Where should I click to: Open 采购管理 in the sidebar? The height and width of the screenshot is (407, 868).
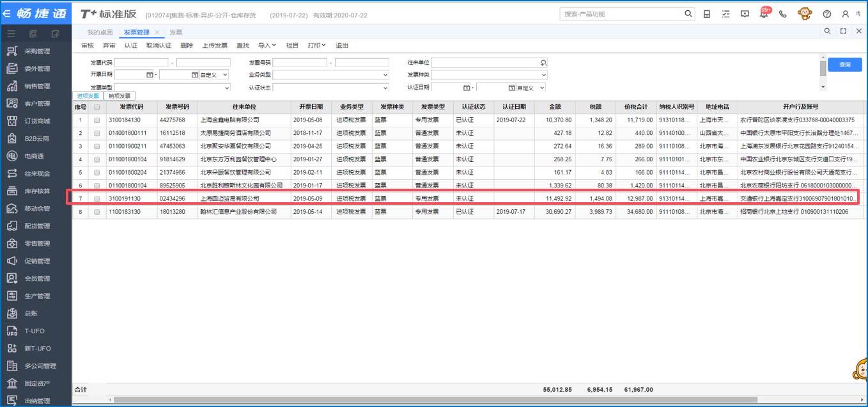37,51
